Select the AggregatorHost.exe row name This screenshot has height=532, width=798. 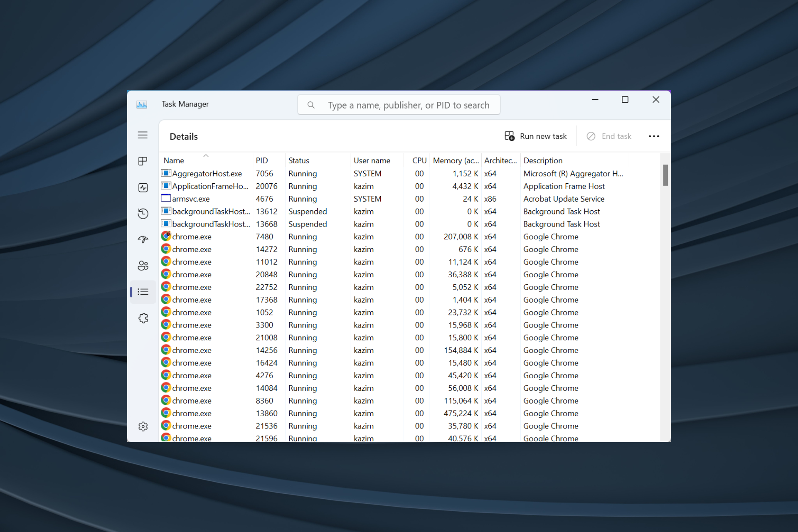tap(207, 174)
